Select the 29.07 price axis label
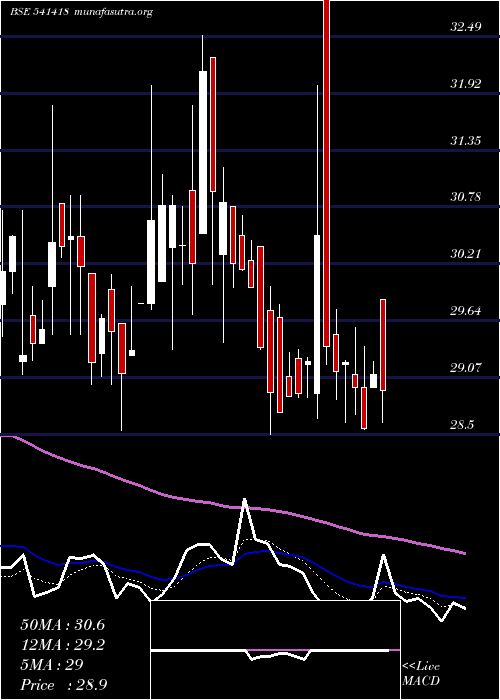Screen dimensions: 500x700 pos(466,368)
